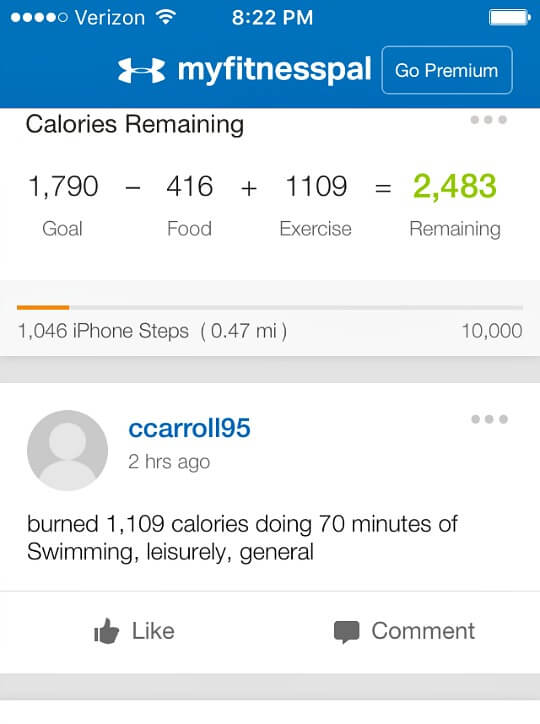This screenshot has height=724, width=540.
Task: Select the 1109 Exercise calories value
Action: click(x=316, y=187)
